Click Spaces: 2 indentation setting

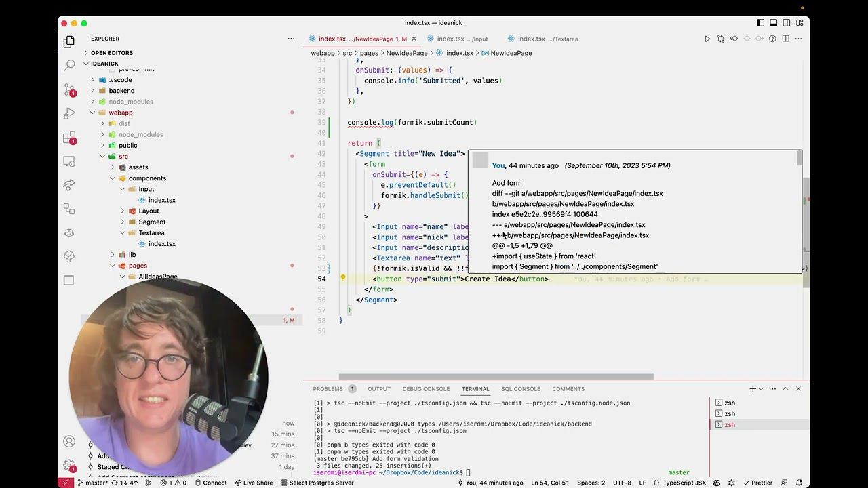pyautogui.click(x=592, y=483)
